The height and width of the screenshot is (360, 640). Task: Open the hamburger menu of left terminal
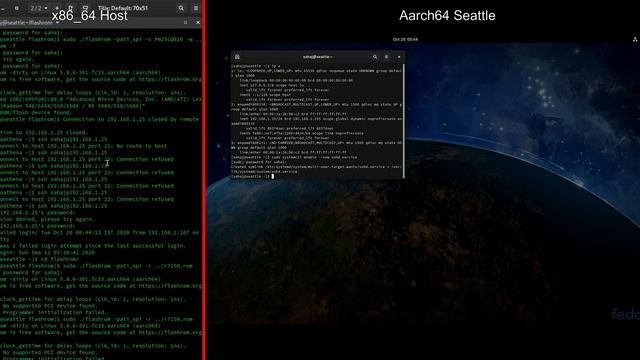click(x=196, y=8)
